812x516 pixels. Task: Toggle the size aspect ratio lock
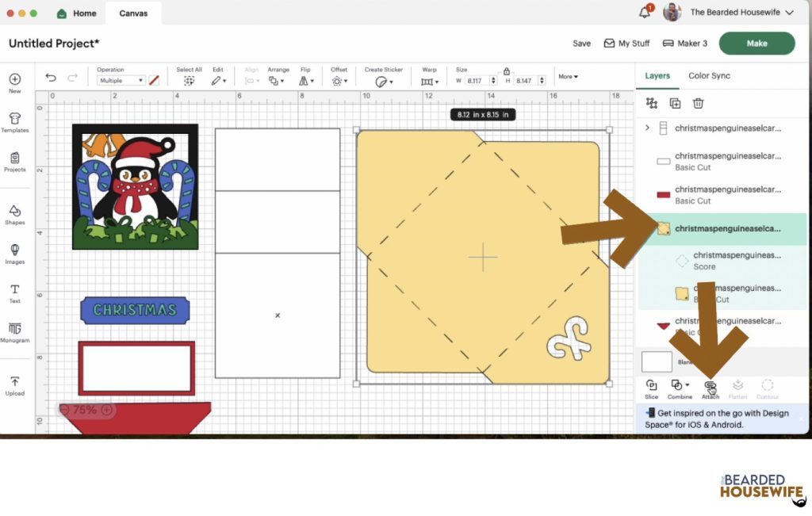(x=507, y=71)
